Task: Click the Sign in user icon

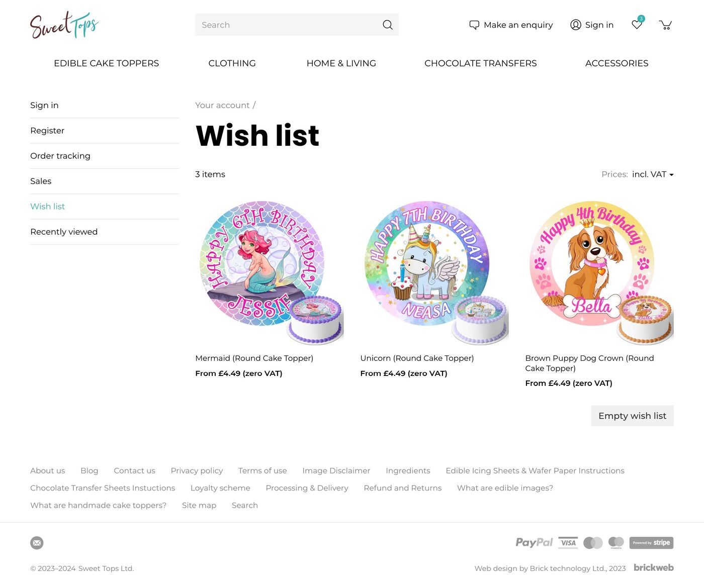Action: tap(576, 25)
